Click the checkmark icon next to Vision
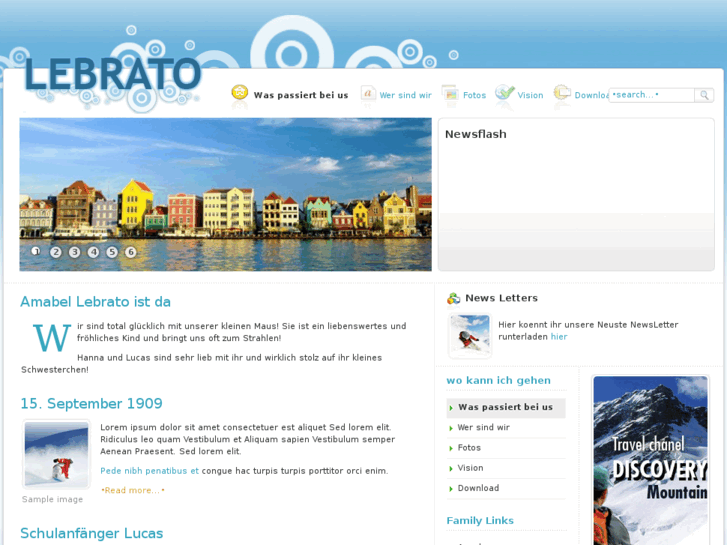 (x=504, y=92)
